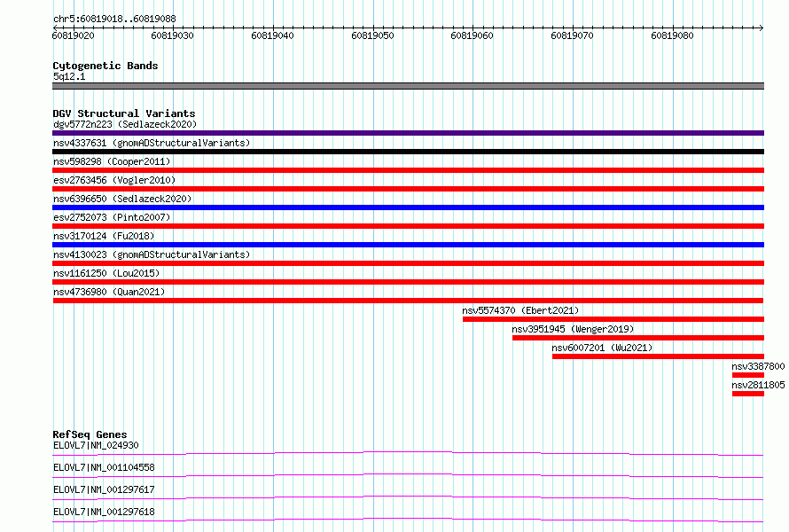The height and width of the screenshot is (532, 789).
Task: Select the short nsv3387800 variant bar
Action: tap(748, 375)
